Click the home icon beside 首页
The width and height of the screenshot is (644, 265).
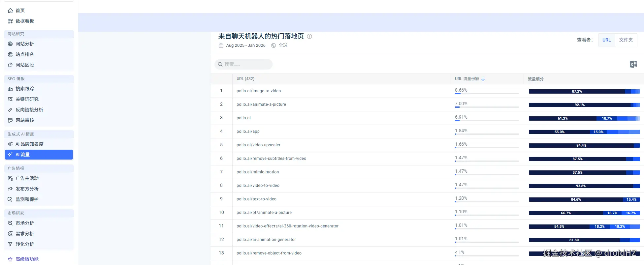pyautogui.click(x=10, y=11)
